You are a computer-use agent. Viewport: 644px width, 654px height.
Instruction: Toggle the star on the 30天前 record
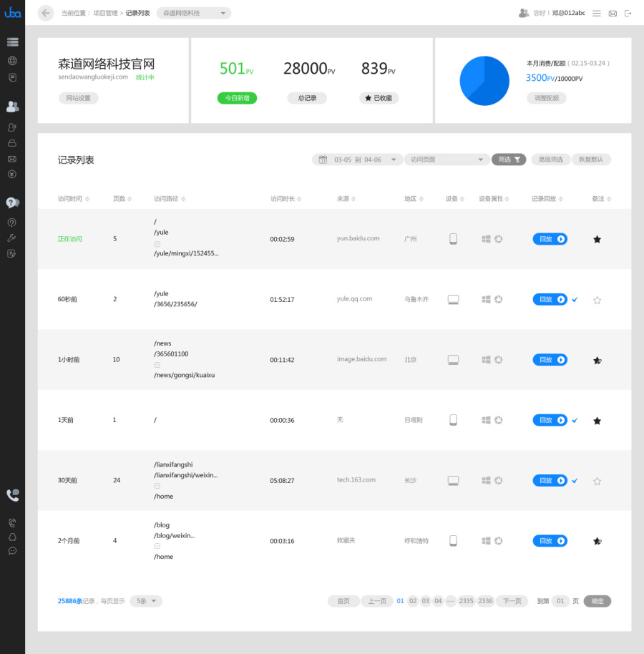coord(597,481)
